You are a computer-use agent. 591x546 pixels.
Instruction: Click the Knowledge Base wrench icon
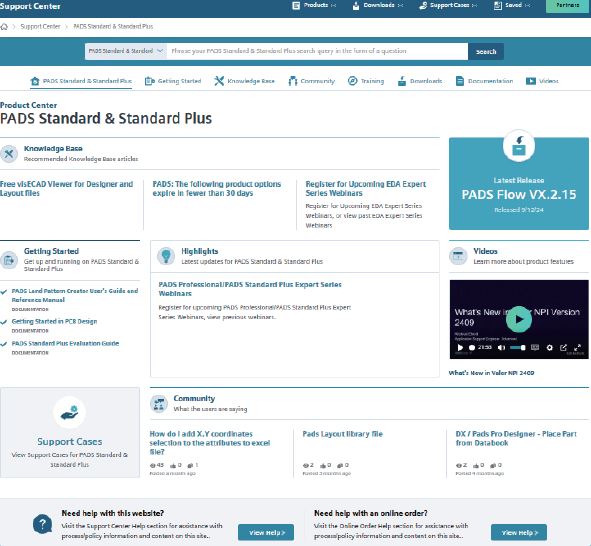tap(9, 154)
